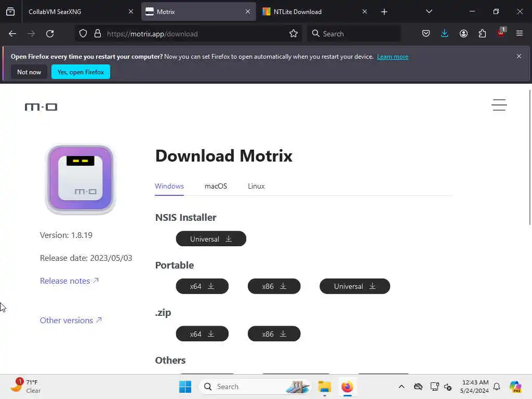Viewport: 532px width, 399px height.
Task: Open the Firefox View icon
Action: [x=10, y=11]
